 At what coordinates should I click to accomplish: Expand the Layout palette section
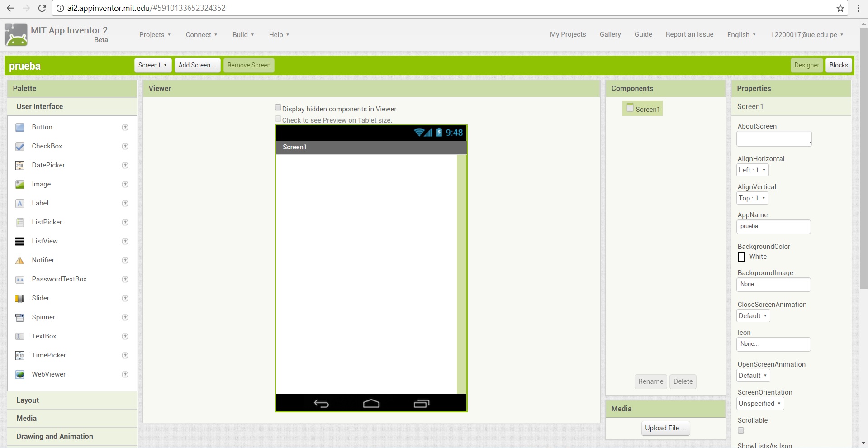[x=72, y=400]
